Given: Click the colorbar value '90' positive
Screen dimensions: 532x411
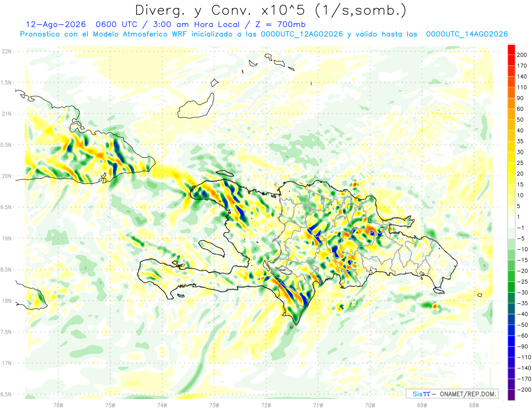Looking at the screenshot, I should pos(520,98).
